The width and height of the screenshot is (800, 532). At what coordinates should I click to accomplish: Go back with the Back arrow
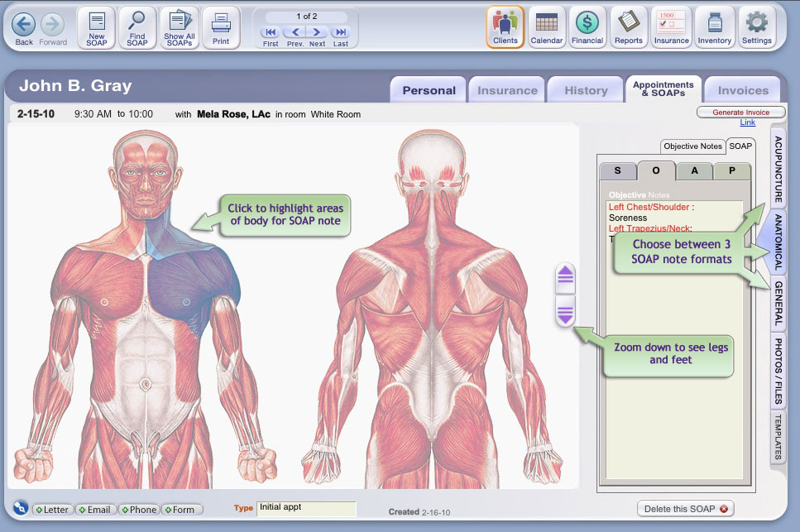coord(23,24)
